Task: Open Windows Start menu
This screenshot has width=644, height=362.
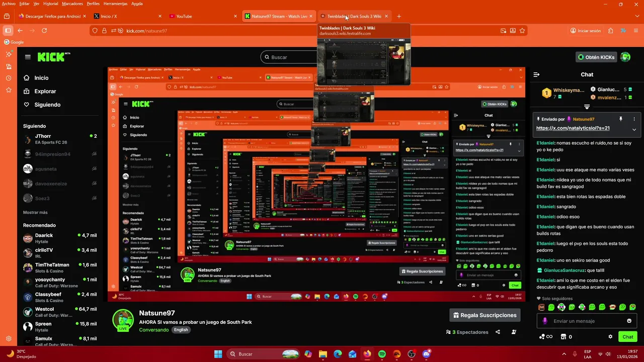Action: [218, 354]
